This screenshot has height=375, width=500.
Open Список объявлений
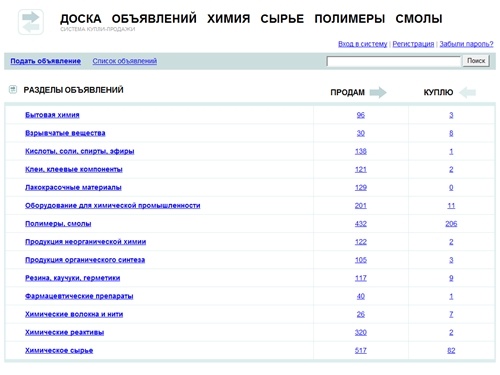[125, 61]
